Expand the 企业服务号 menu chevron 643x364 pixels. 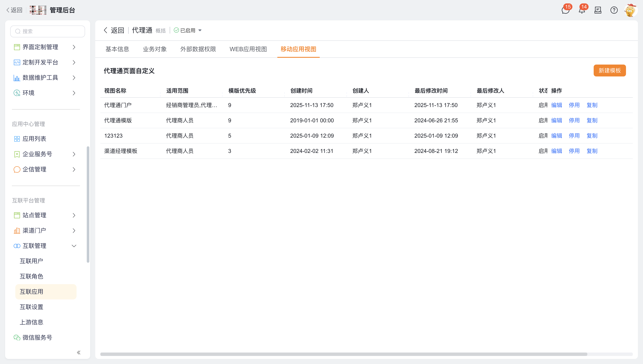74,154
